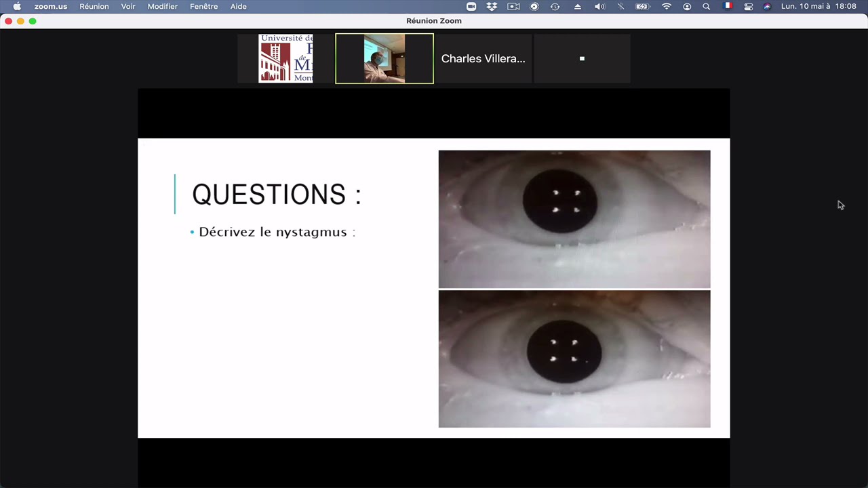868x488 pixels.
Task: Open the Time Machine menu bar icon
Action: [555, 6]
